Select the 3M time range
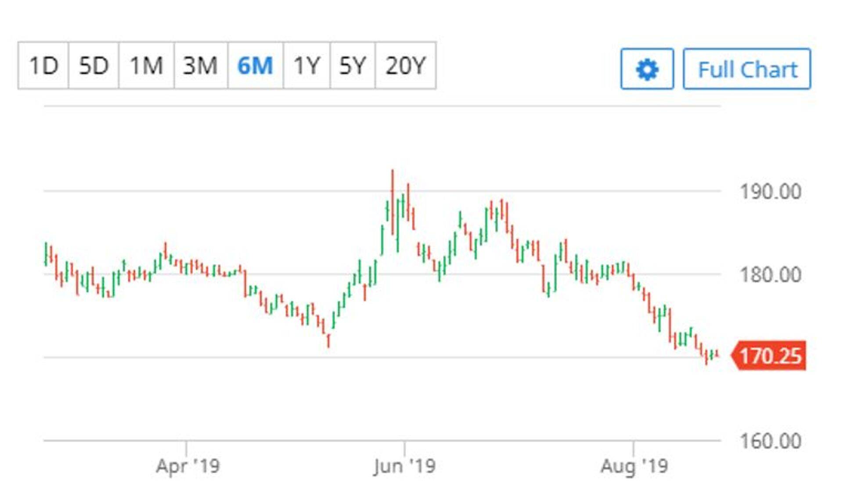This screenshot has height=504, width=843. coord(200,66)
